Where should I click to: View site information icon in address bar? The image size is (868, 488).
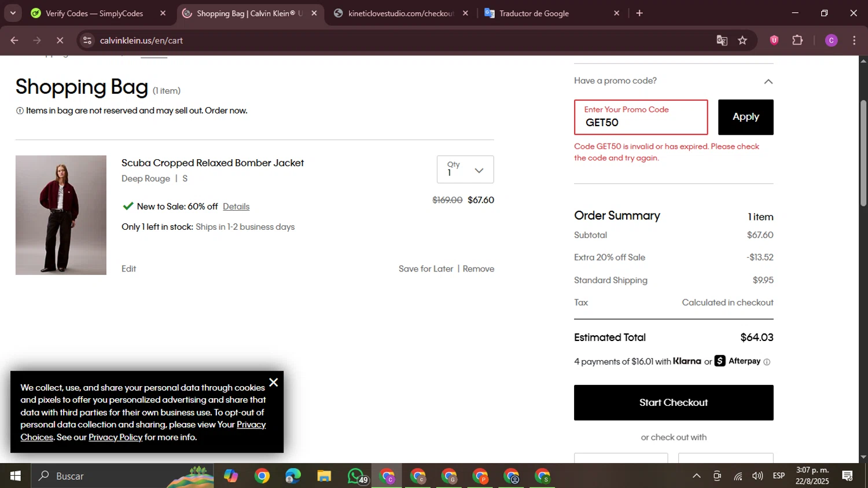pyautogui.click(x=87, y=41)
